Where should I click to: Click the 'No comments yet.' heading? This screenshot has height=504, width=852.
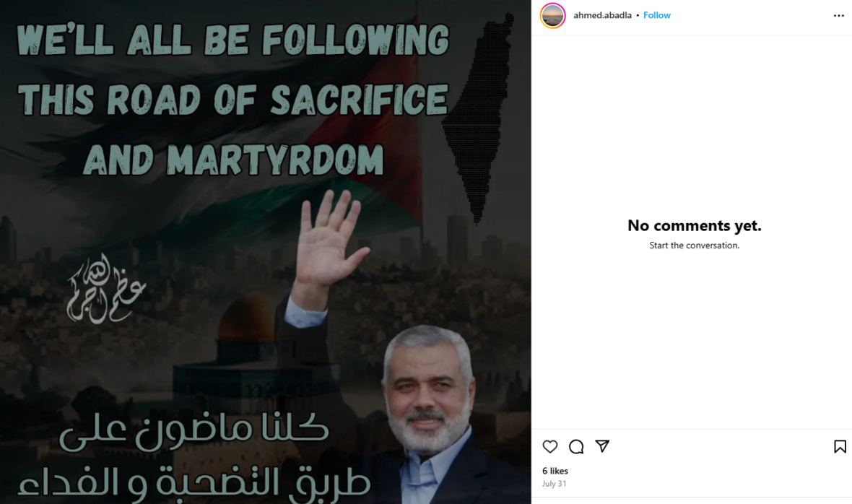coord(695,225)
